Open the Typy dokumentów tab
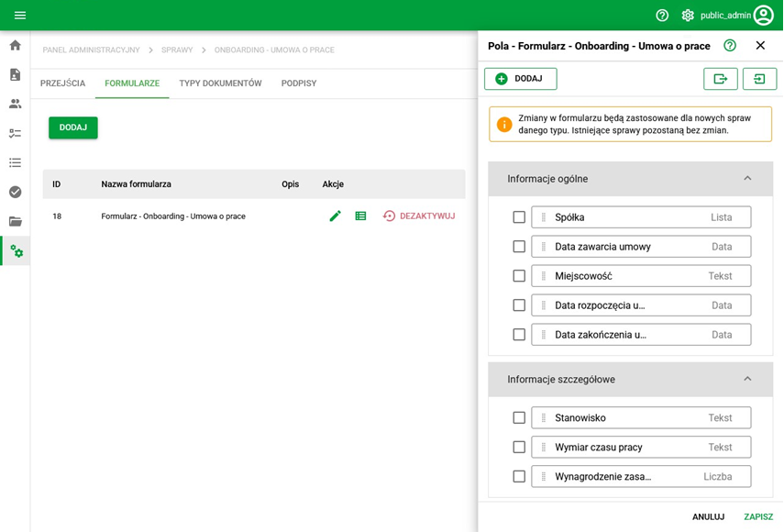This screenshot has height=532, width=784. coord(220,83)
